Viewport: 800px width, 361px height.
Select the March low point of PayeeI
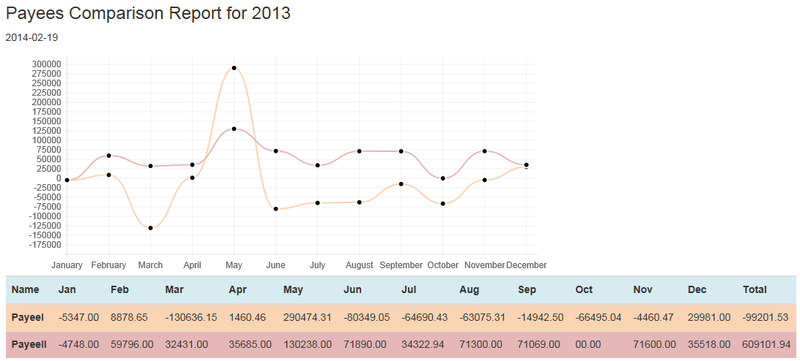[x=151, y=228]
